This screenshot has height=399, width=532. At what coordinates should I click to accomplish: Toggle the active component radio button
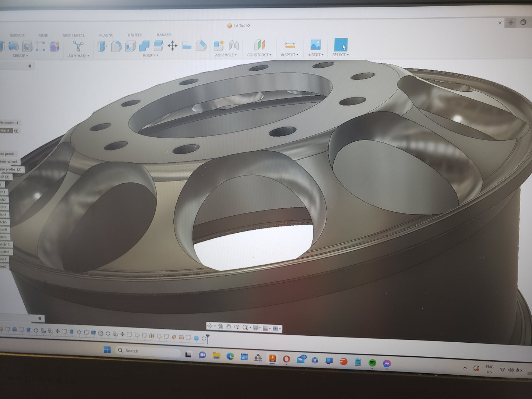tap(16, 131)
